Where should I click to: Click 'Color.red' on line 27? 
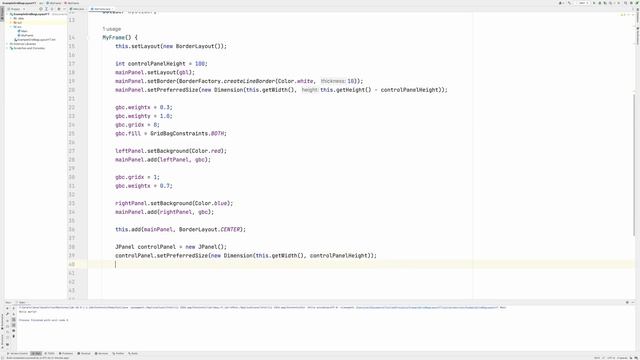[207, 151]
